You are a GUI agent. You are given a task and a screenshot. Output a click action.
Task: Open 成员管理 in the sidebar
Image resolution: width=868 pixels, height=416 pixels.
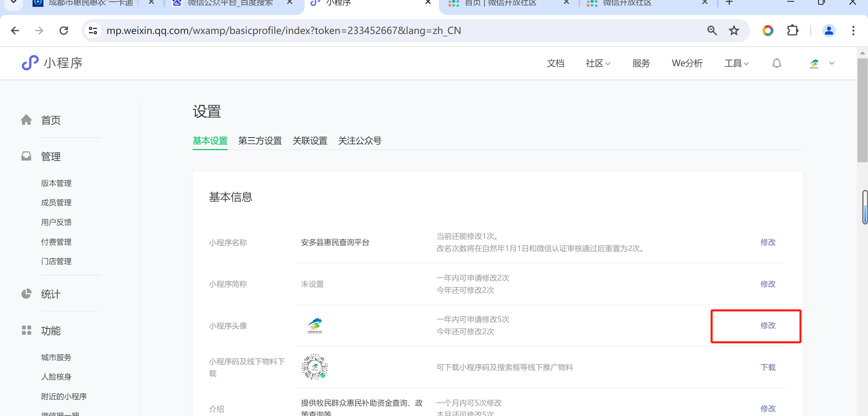(56, 203)
